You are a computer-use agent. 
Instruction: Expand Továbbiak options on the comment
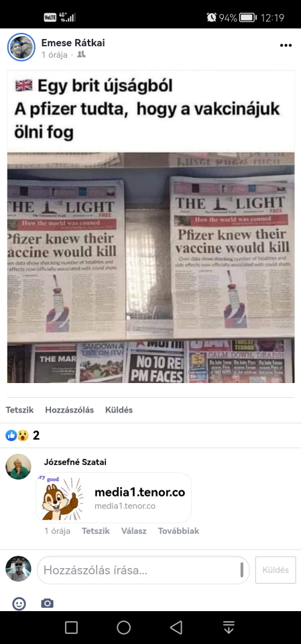[178, 531]
